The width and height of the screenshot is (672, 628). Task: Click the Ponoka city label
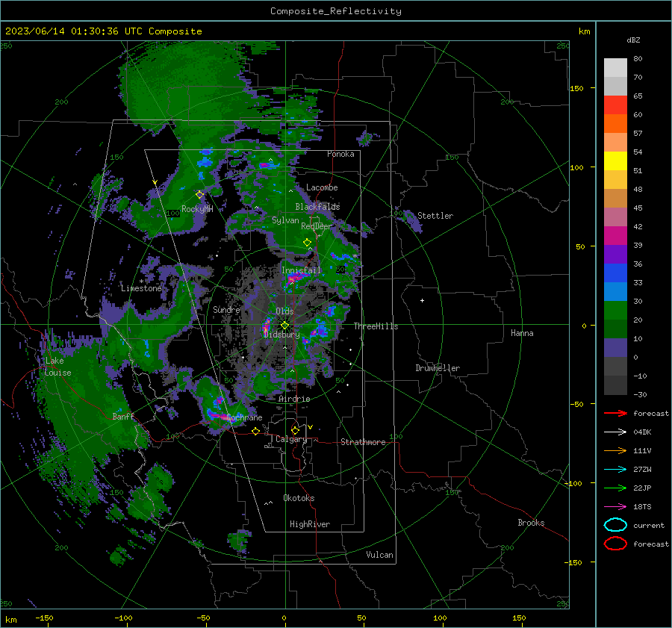pyautogui.click(x=340, y=154)
